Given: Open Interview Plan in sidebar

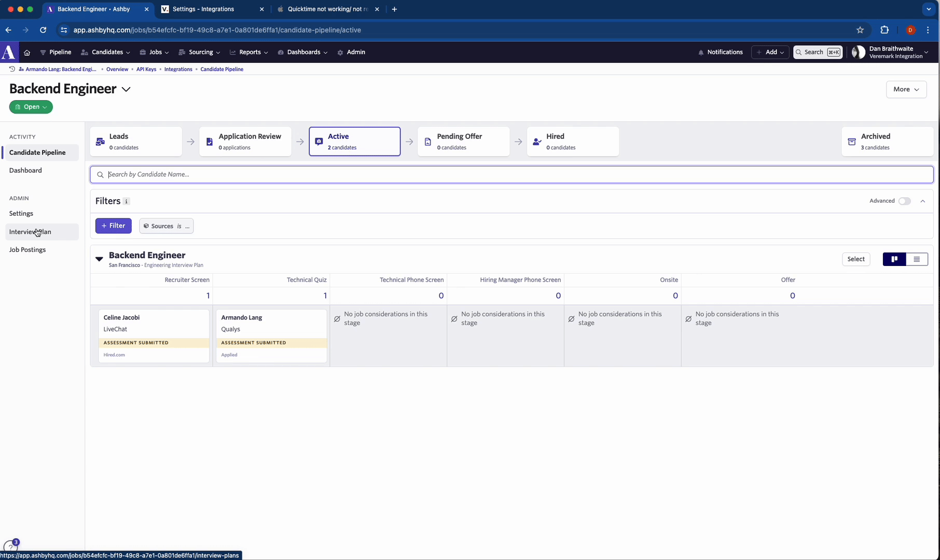Looking at the screenshot, I should click(x=30, y=232).
